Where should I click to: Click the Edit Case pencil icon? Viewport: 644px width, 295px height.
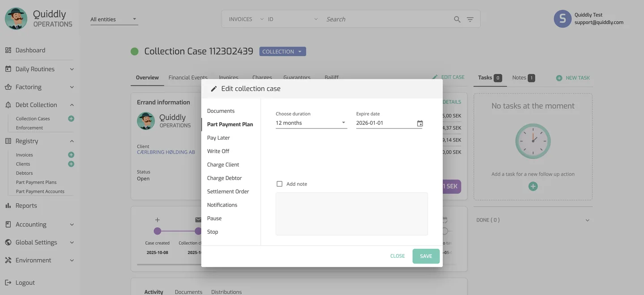(x=435, y=77)
